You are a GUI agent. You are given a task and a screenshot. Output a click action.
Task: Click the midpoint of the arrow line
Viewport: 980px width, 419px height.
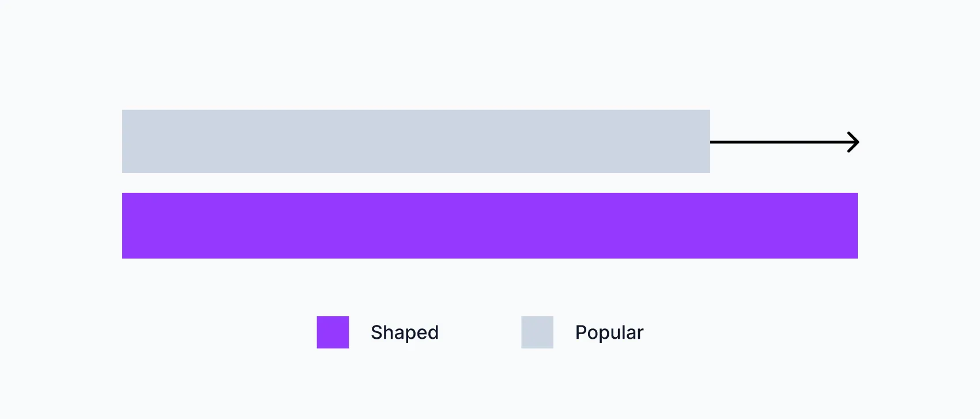(x=784, y=142)
